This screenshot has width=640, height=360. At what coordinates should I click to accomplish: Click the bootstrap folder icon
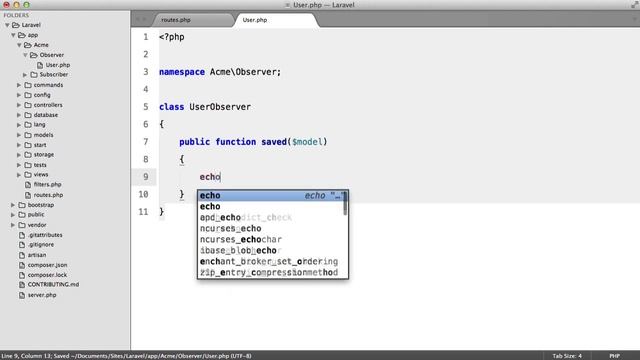point(22,205)
